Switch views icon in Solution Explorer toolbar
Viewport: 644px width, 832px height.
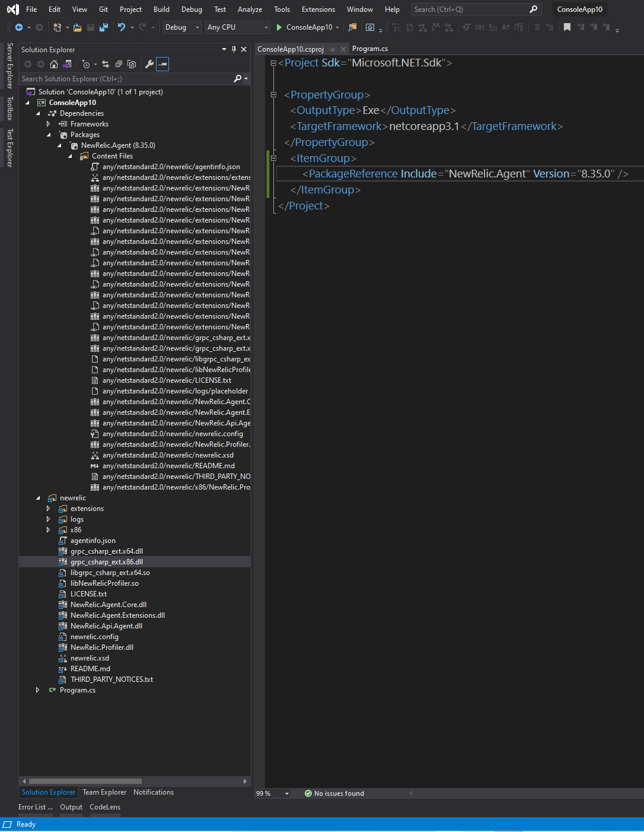pos(67,64)
